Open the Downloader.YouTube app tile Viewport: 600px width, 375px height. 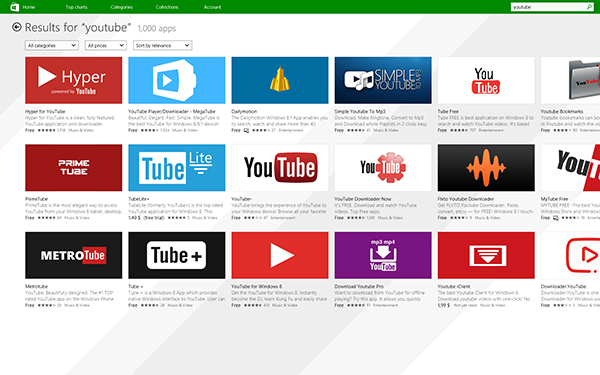pyautogui.click(x=571, y=255)
